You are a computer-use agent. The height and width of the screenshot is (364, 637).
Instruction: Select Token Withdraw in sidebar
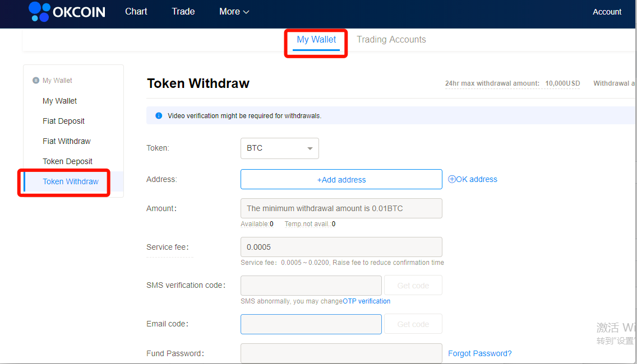point(71,181)
